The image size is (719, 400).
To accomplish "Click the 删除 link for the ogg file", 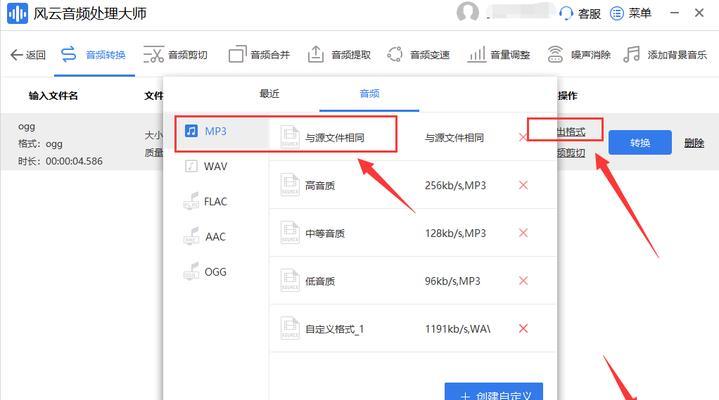I will [x=694, y=143].
